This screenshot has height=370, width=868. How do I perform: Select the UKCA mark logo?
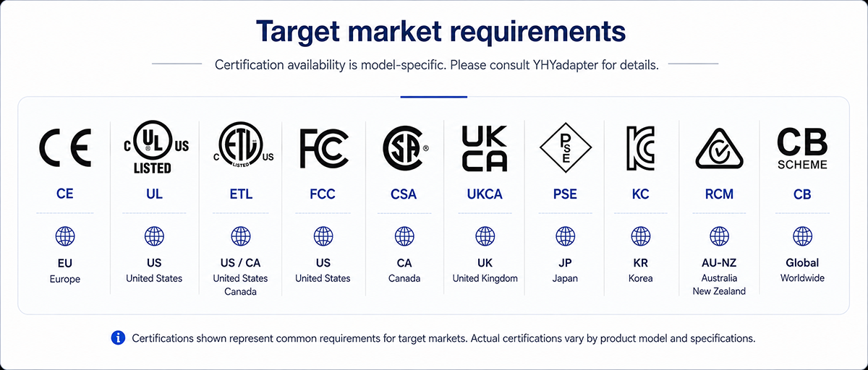485,147
